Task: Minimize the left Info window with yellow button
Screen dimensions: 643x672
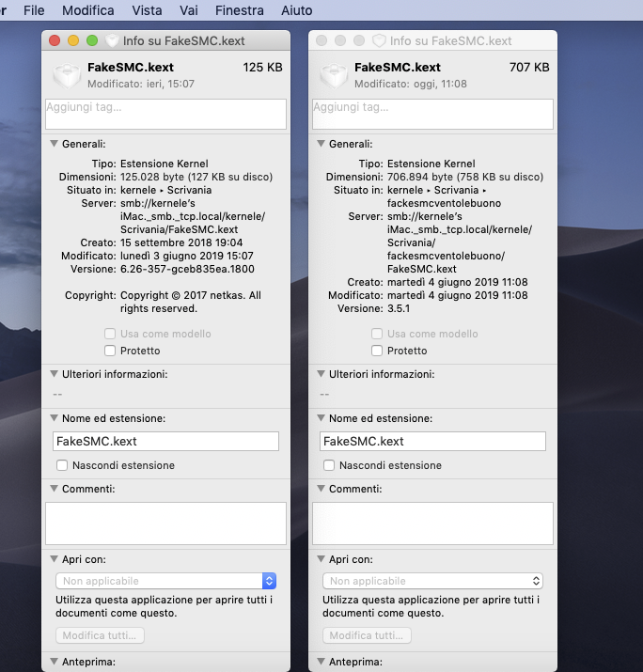Action: tap(73, 40)
